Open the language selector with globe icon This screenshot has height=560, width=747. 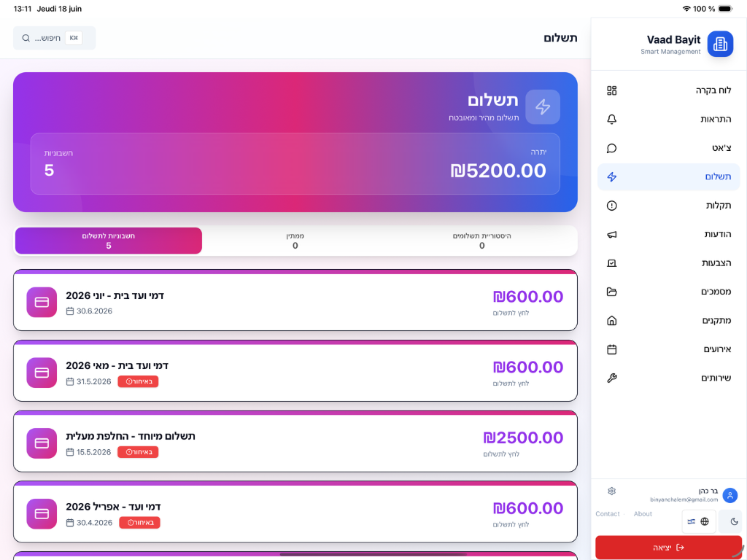pos(698,521)
